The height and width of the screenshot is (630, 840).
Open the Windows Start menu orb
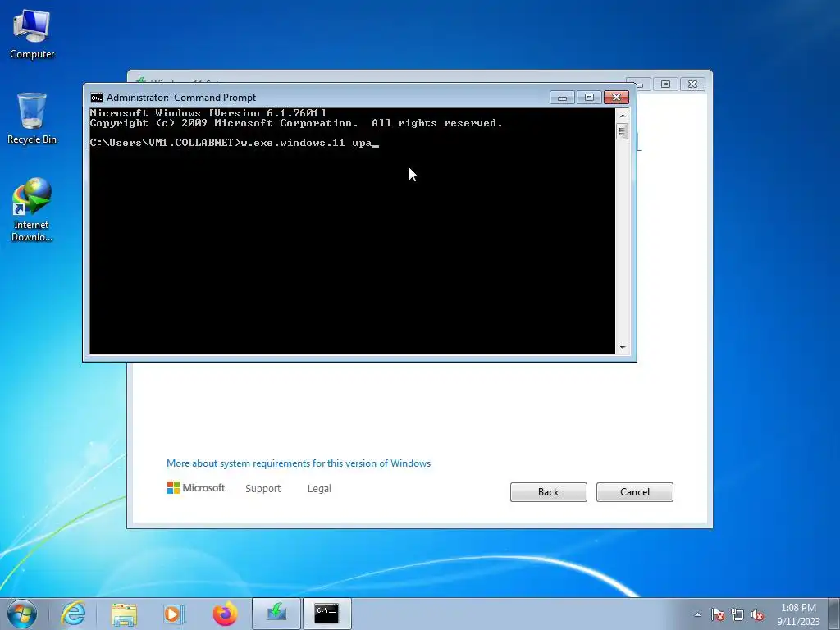22,614
